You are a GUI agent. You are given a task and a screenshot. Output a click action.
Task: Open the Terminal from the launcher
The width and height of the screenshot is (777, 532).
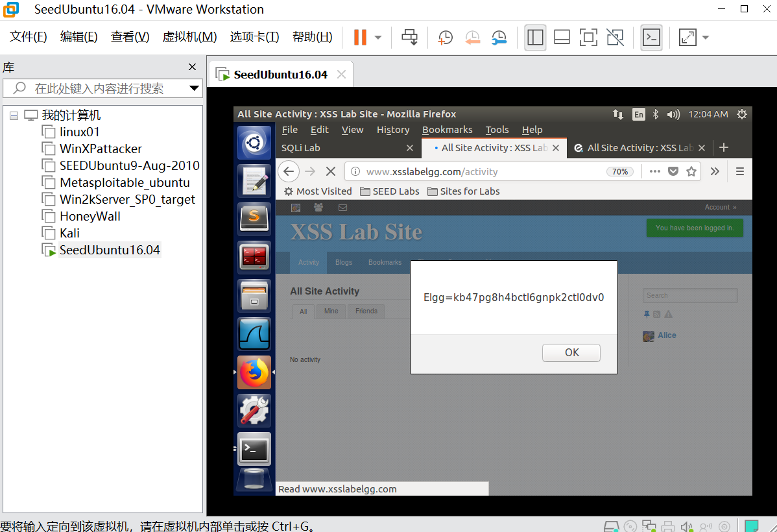click(254, 449)
